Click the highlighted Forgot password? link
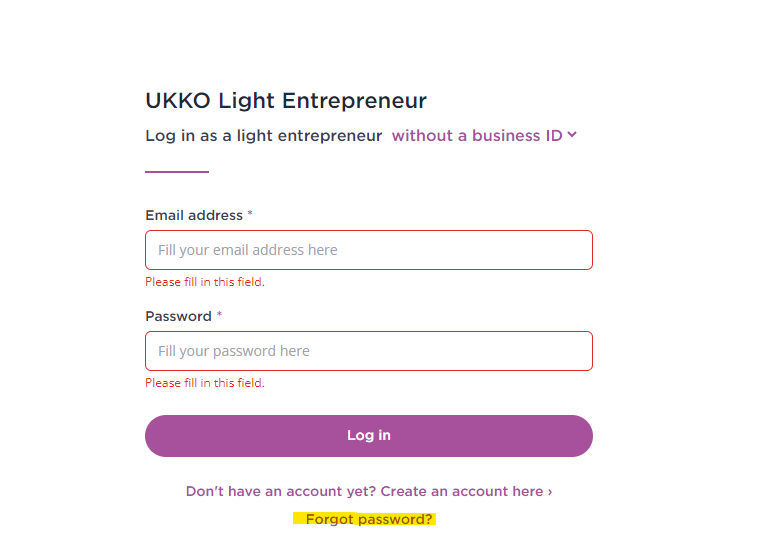 369,519
